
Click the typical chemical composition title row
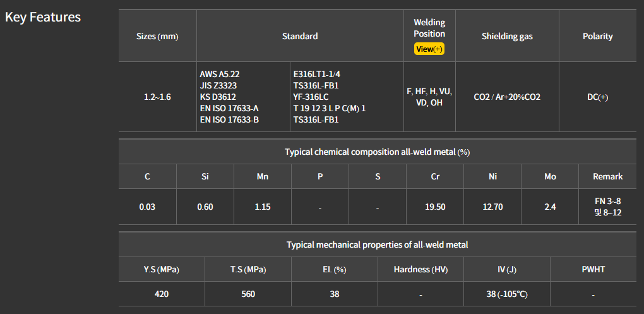tap(377, 152)
